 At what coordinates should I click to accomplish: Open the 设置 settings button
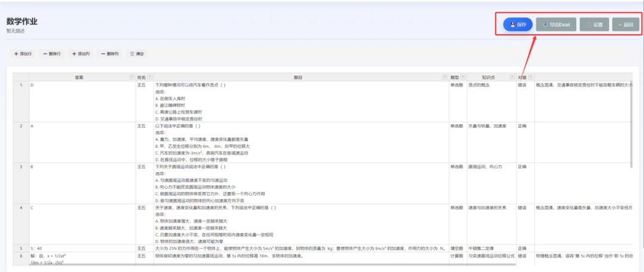pyautogui.click(x=595, y=24)
